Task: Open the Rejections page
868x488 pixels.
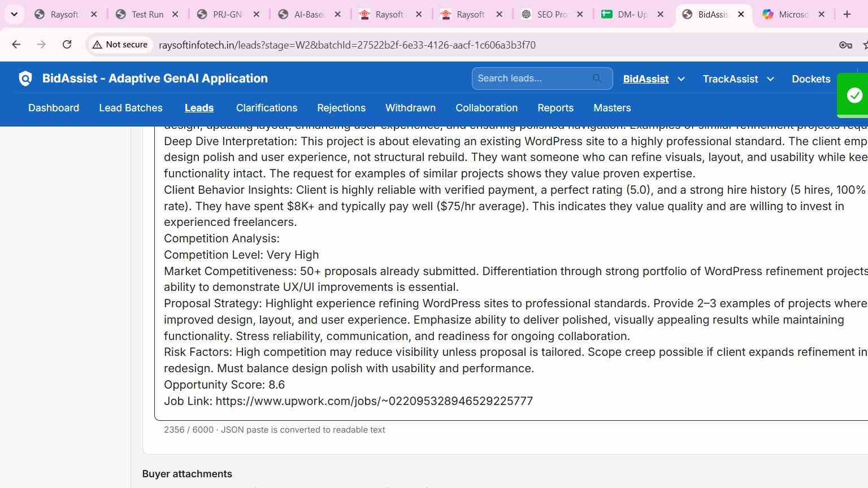Action: point(341,108)
